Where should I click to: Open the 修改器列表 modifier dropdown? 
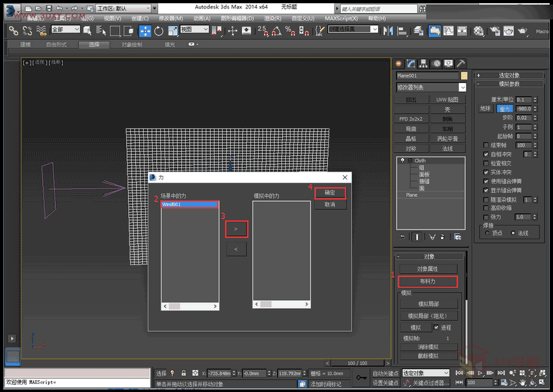coord(431,87)
